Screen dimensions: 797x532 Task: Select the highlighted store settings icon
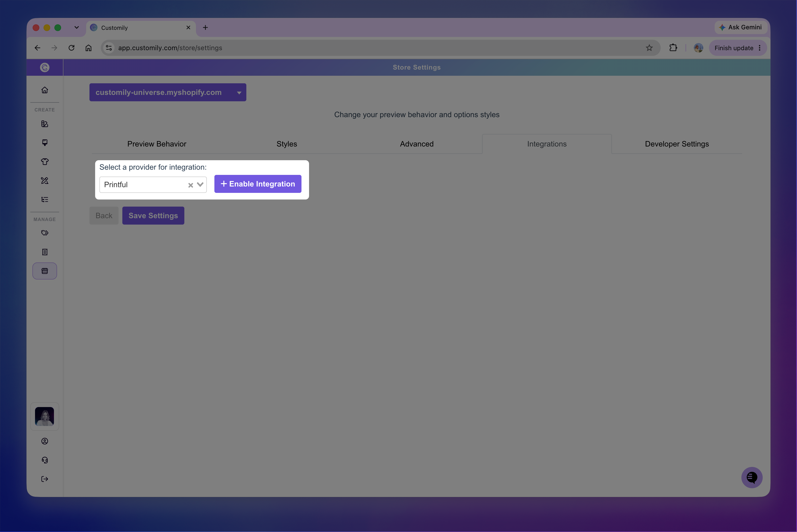(x=44, y=271)
